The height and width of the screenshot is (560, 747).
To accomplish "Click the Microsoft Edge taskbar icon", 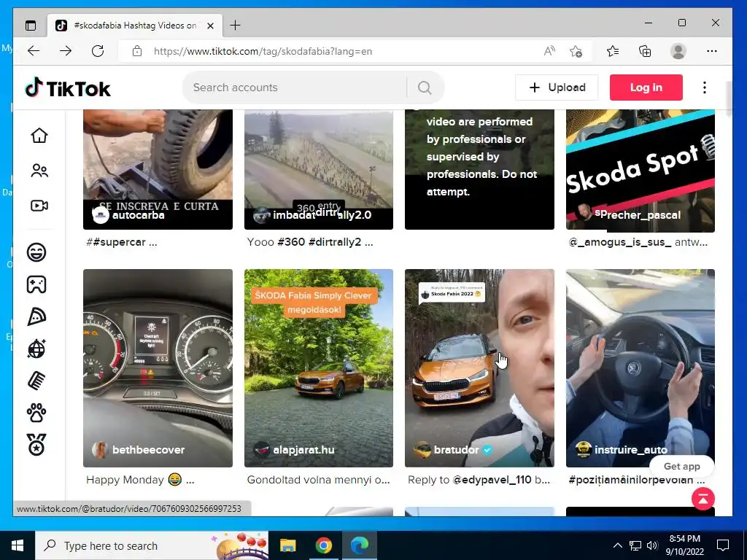I will tap(360, 545).
